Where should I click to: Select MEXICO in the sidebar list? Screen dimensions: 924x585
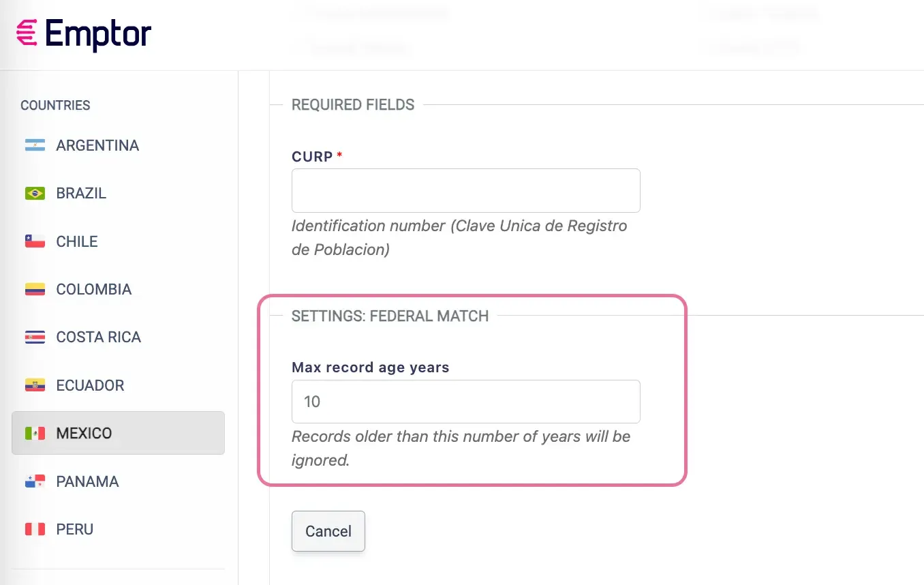coord(83,432)
